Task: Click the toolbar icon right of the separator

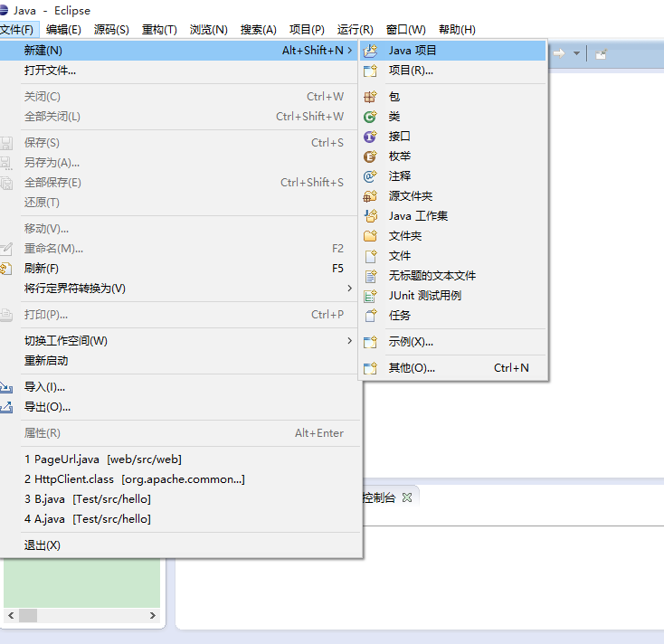Action: [x=602, y=54]
